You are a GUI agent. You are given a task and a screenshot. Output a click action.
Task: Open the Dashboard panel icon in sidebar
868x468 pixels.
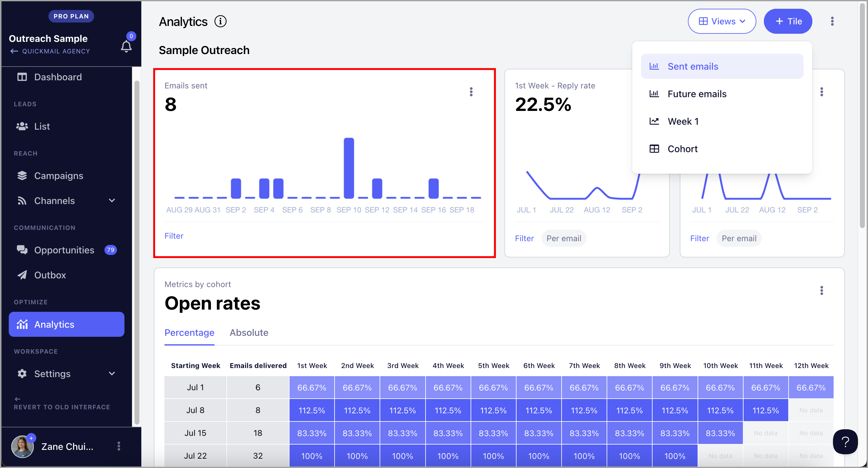[22, 77]
